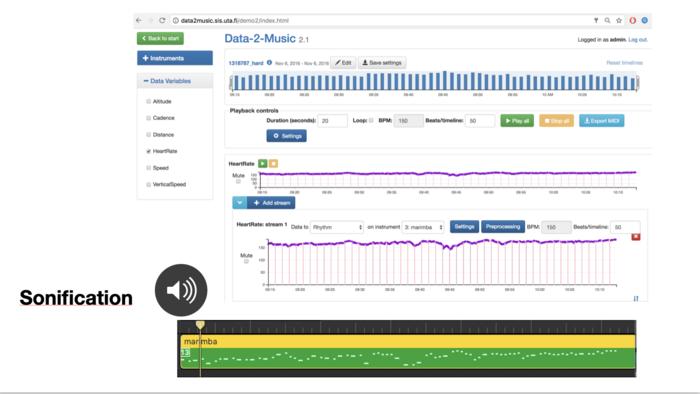Viewport: 700px width, 394px height.
Task: Bookmark page with star icon
Action: click(619, 21)
